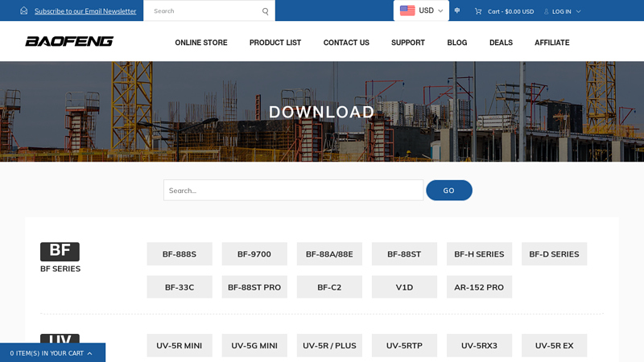644x362 pixels.
Task: Click the envelope newsletter icon
Action: [24, 10]
